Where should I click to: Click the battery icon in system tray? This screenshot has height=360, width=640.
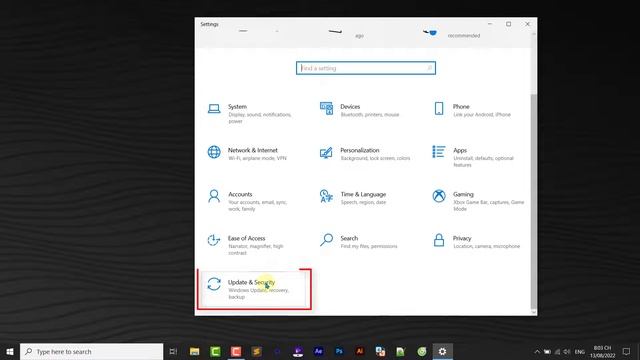pos(547,352)
